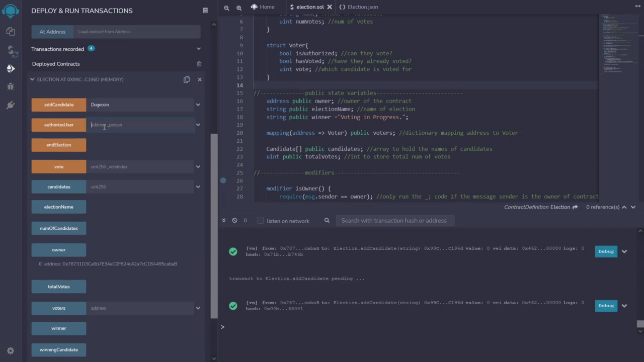Zoom out the editor font
The width and height of the screenshot is (644, 362).
226,8
